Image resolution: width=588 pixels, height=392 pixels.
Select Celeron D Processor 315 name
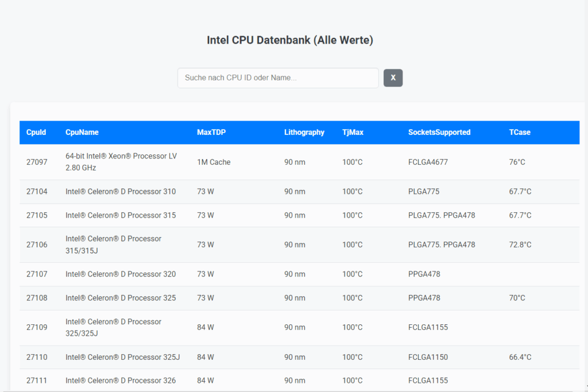(x=121, y=215)
